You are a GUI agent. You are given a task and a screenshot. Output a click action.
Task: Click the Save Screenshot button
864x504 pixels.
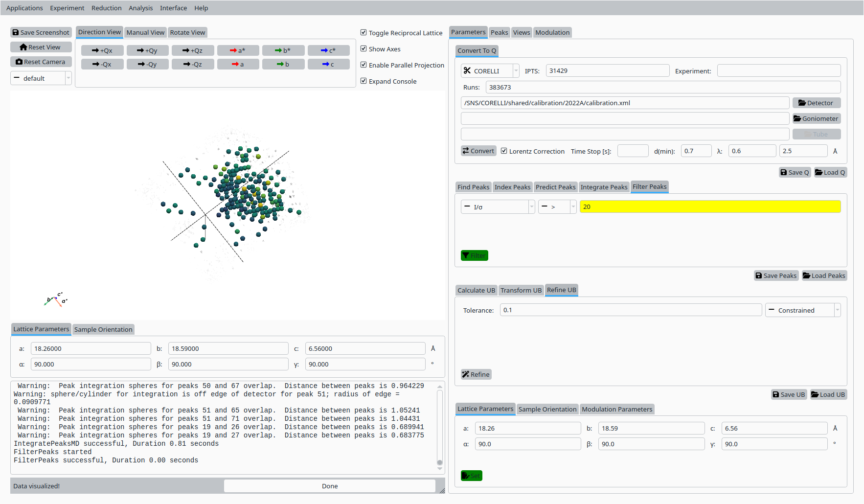(41, 32)
